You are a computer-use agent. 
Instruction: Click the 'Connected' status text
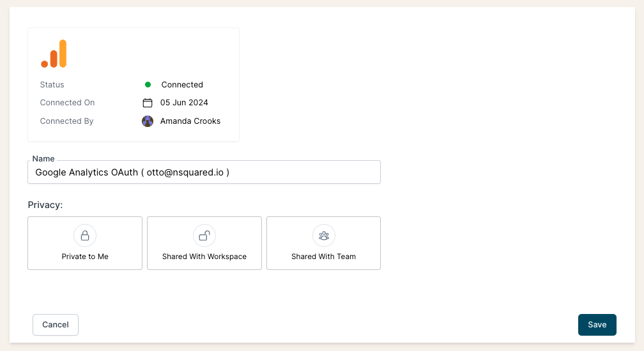pyautogui.click(x=182, y=84)
